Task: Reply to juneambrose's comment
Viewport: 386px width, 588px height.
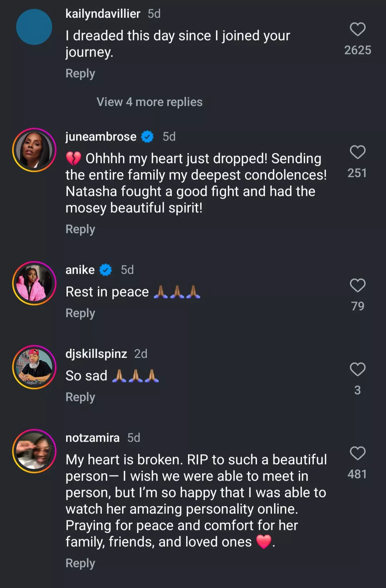Action: tap(80, 229)
